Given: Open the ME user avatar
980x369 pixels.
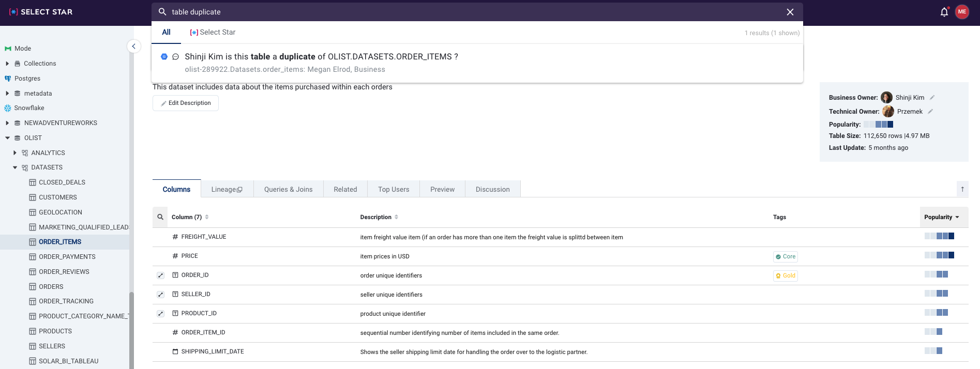Looking at the screenshot, I should point(962,12).
